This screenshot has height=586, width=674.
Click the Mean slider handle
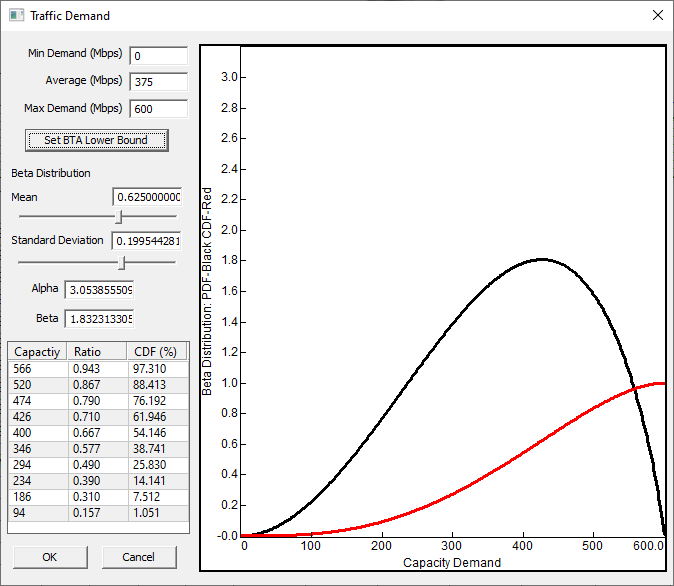119,215
